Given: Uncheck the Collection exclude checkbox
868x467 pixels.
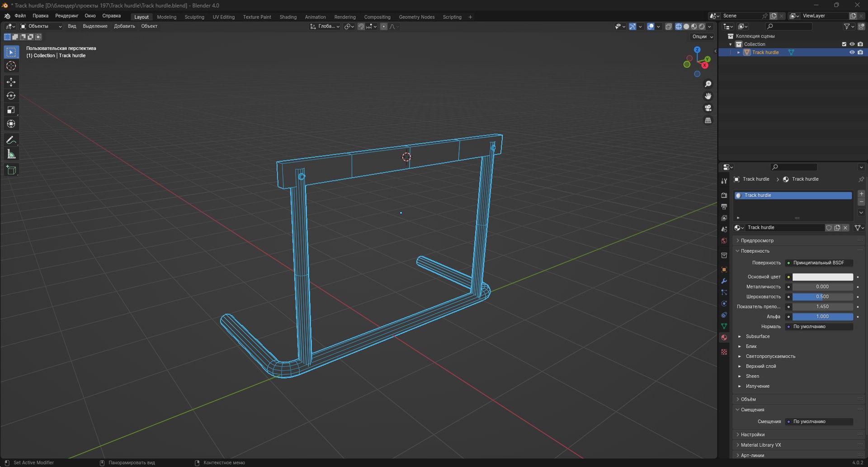Looking at the screenshot, I should click(x=844, y=44).
